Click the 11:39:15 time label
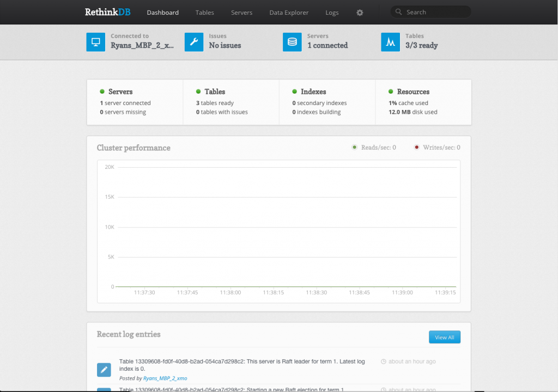 (445, 292)
